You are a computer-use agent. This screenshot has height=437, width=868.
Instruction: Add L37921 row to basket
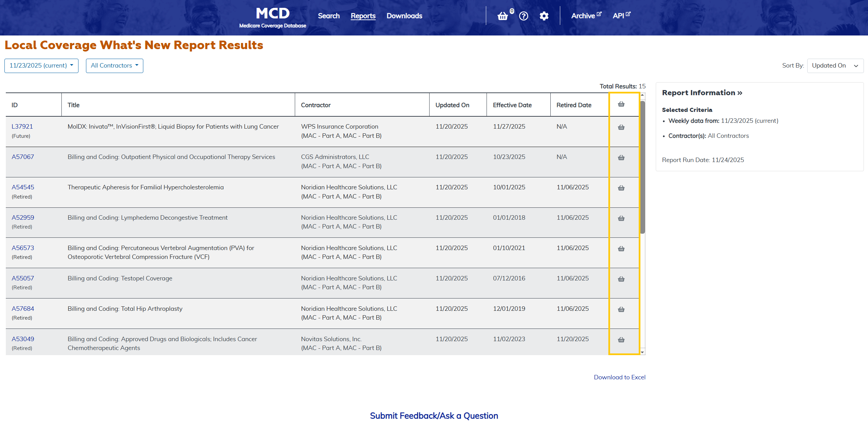[x=621, y=127]
